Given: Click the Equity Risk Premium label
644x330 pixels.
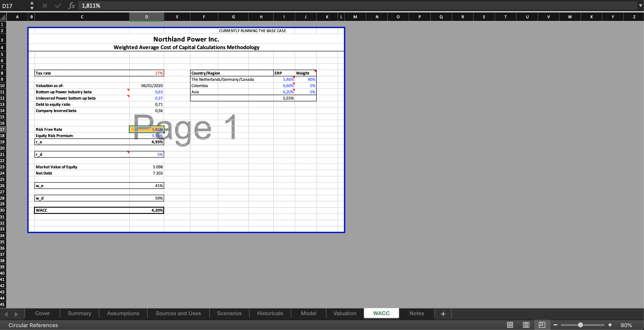Looking at the screenshot, I should [x=54, y=136].
